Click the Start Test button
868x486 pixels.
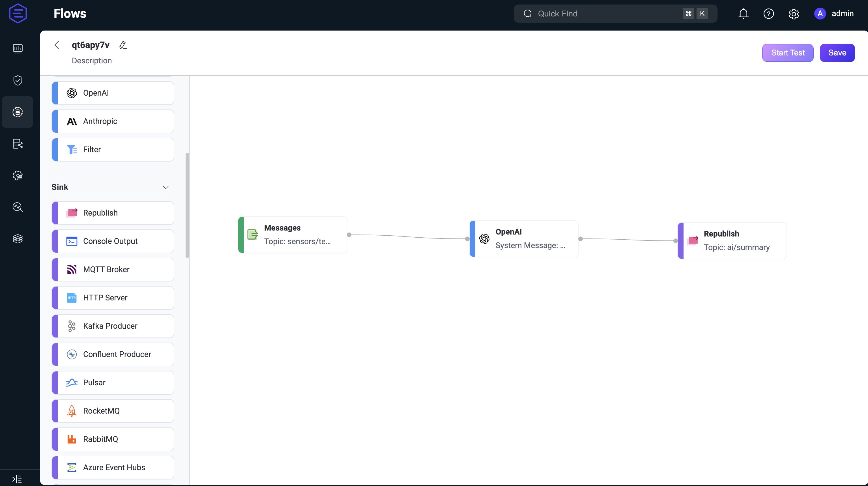coord(788,53)
